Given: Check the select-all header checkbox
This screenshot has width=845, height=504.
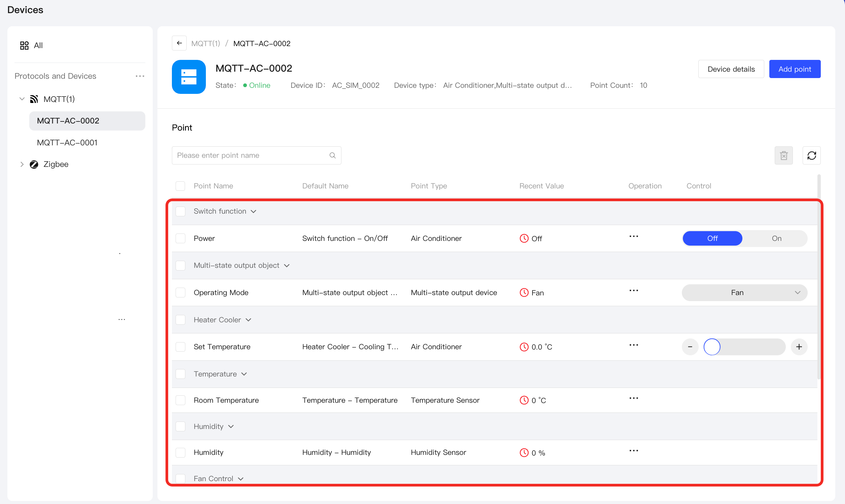Looking at the screenshot, I should point(180,186).
